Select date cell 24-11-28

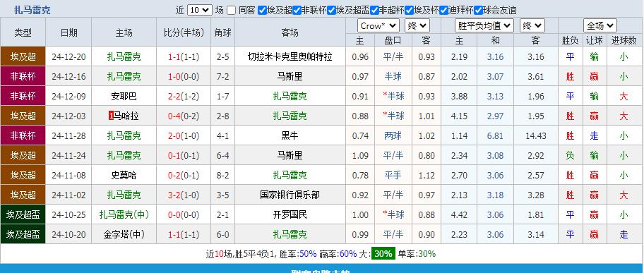(68, 135)
